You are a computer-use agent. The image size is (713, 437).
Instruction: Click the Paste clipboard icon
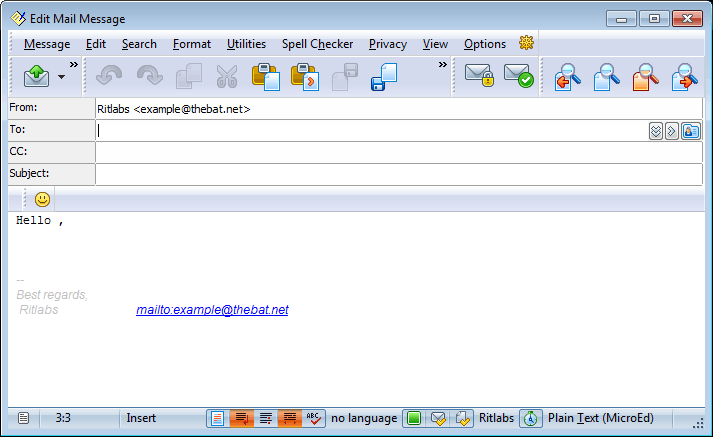(x=266, y=77)
